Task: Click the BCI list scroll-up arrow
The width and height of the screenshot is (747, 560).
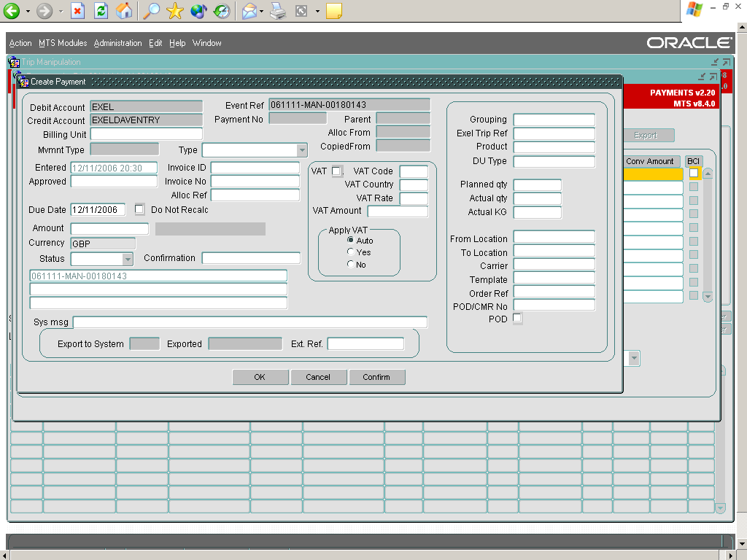Action: pos(708,174)
